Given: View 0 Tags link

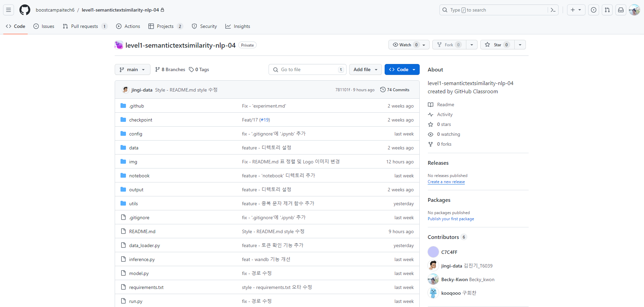Looking at the screenshot, I should [199, 69].
